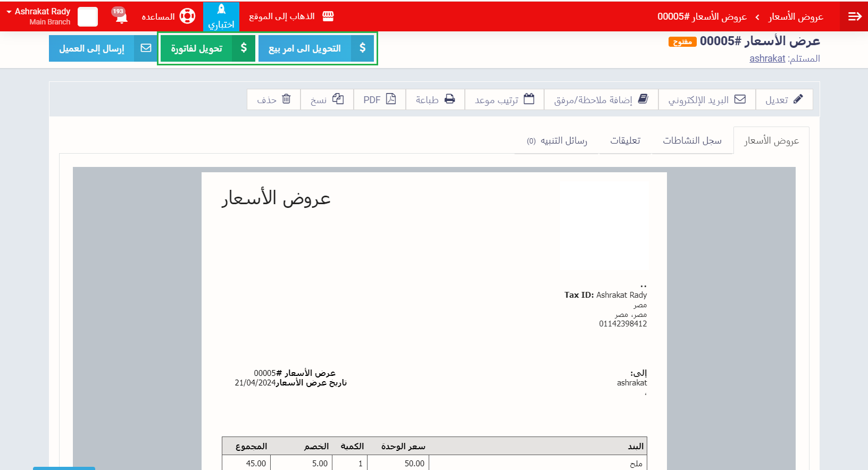This screenshot has width=868, height=470.
Task: Click the store icon to go to site
Action: [328, 16]
